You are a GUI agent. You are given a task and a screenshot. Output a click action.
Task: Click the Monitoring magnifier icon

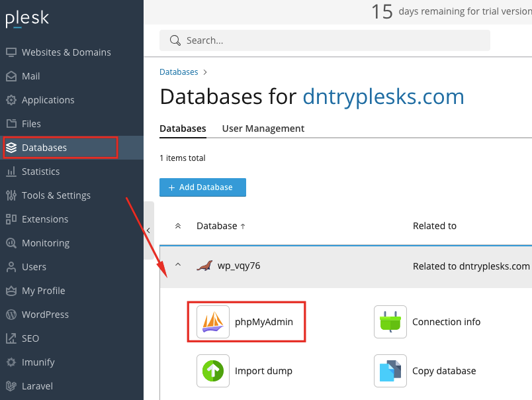(x=11, y=243)
